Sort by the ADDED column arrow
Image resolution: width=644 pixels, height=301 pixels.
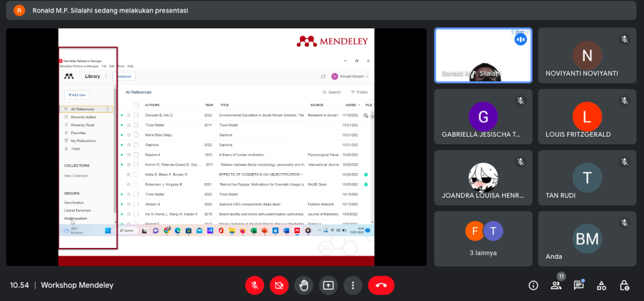click(x=359, y=105)
